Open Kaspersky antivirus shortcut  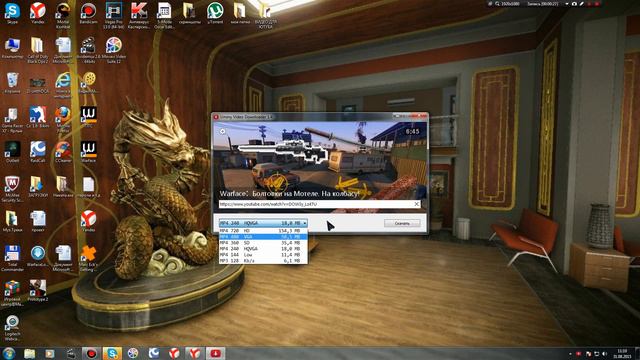point(139,16)
